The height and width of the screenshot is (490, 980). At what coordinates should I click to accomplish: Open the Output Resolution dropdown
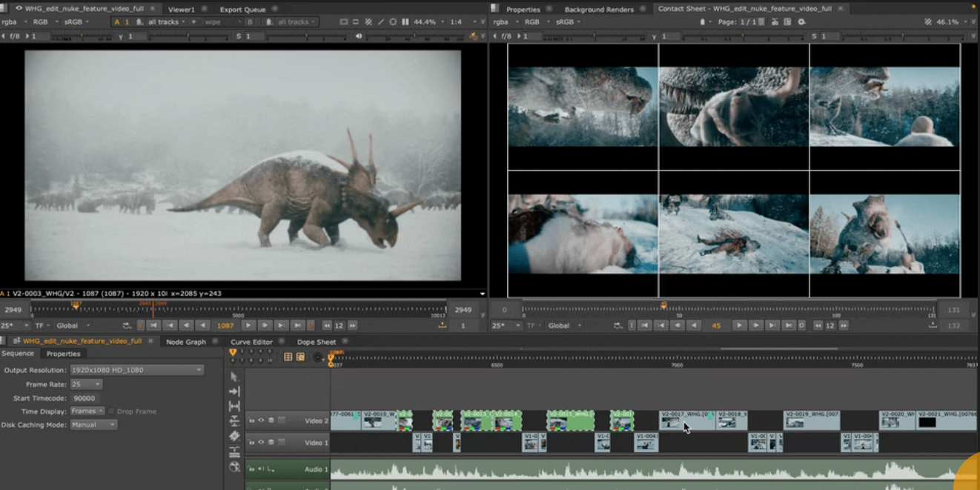point(136,370)
